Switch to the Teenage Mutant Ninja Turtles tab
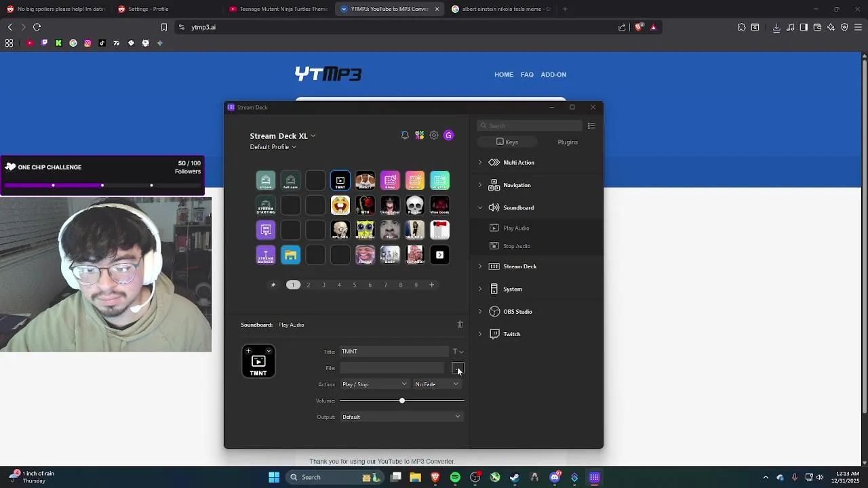This screenshot has height=488, width=868. (278, 9)
